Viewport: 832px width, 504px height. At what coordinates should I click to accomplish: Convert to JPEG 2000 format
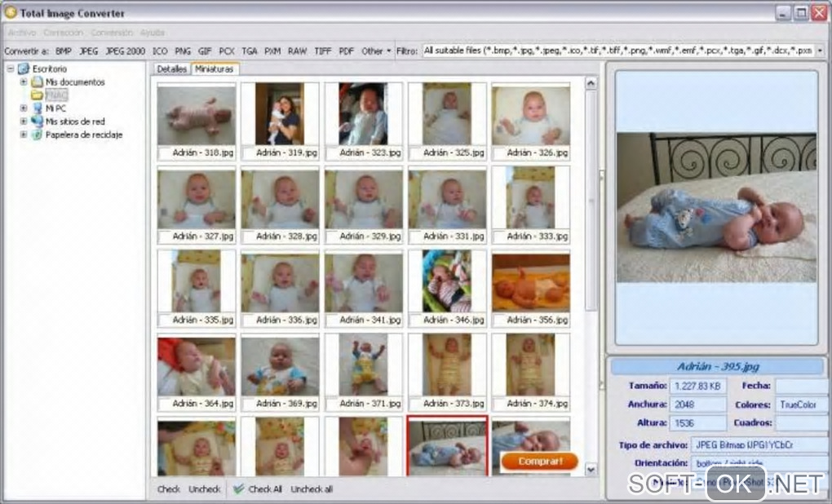point(126,51)
